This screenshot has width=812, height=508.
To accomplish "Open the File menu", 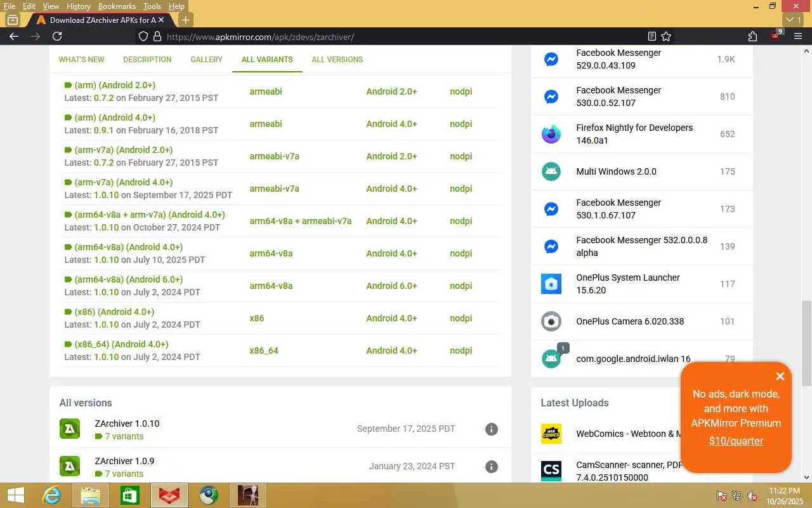I will tap(10, 6).
